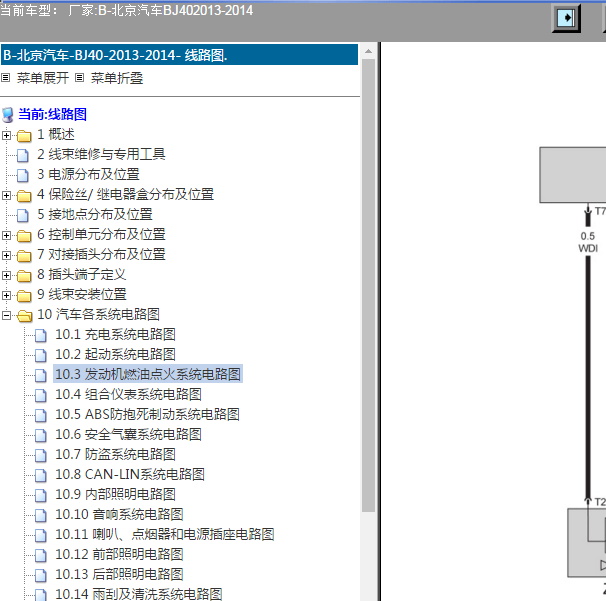The height and width of the screenshot is (601, 606).
Task: Open 10.10 音响系统电路图
Action: 119,515
